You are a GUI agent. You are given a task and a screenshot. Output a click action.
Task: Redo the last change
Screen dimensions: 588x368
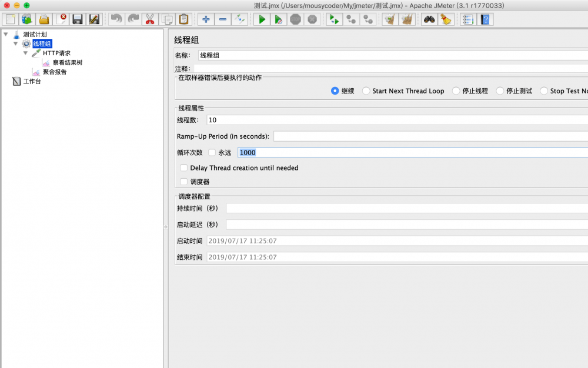[x=133, y=19]
